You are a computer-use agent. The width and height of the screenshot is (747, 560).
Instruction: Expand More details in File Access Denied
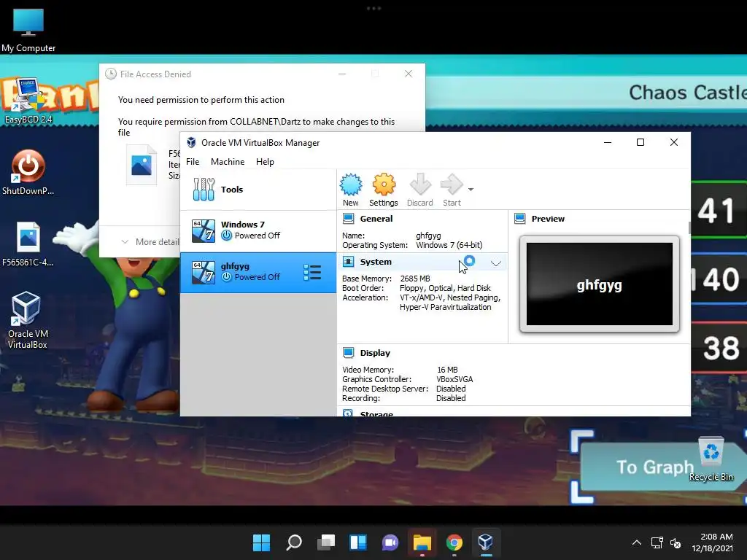coord(150,242)
